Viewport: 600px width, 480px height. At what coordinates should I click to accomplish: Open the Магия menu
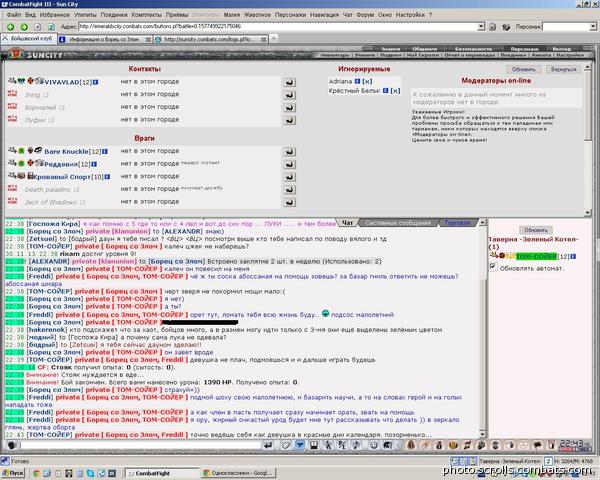point(232,15)
